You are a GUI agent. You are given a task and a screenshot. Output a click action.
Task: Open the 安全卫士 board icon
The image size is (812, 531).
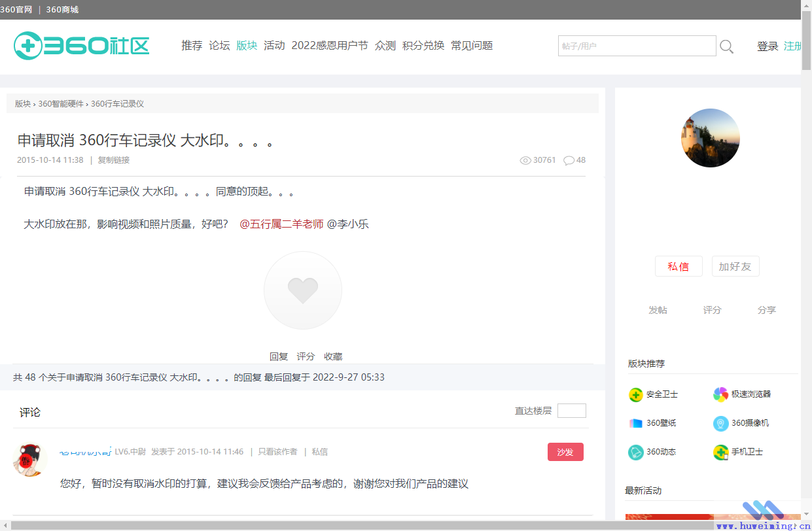(635, 394)
